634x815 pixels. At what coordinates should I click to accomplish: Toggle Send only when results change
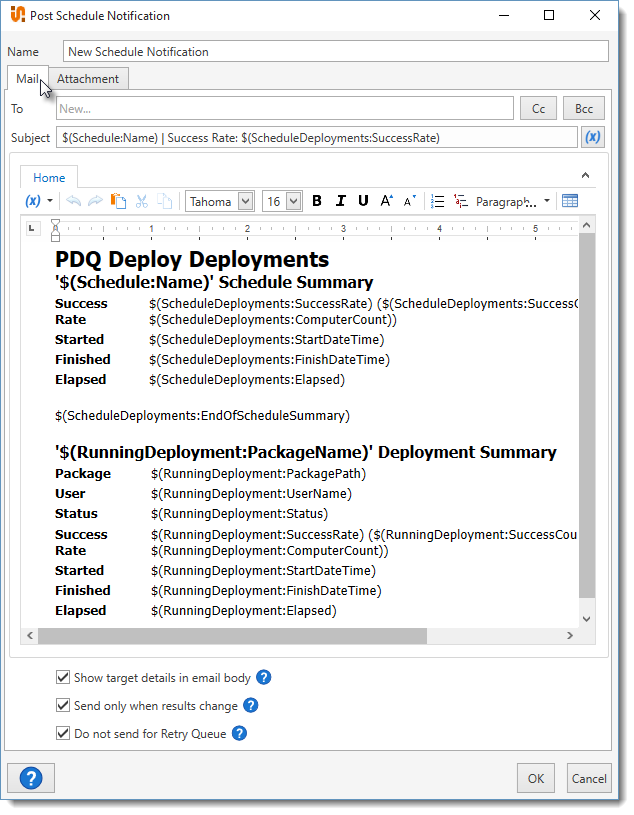(x=64, y=706)
